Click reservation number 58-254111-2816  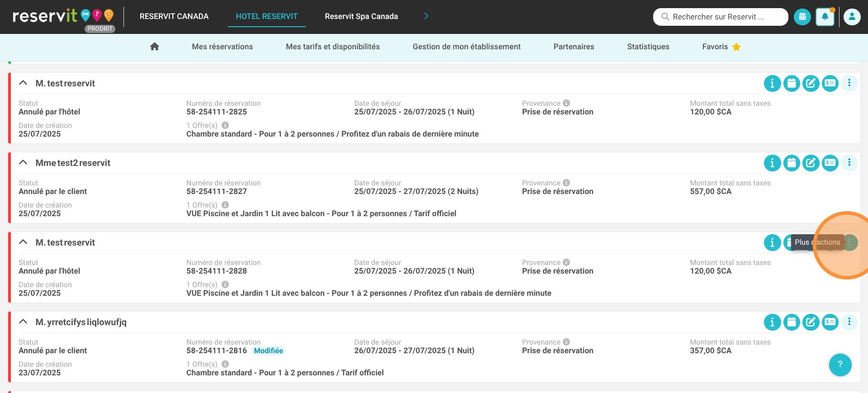point(217,350)
